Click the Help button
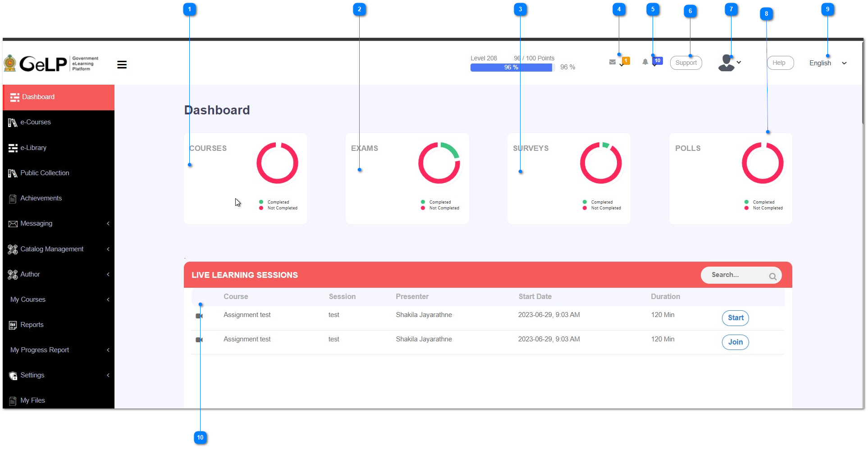868x449 pixels. pos(780,63)
